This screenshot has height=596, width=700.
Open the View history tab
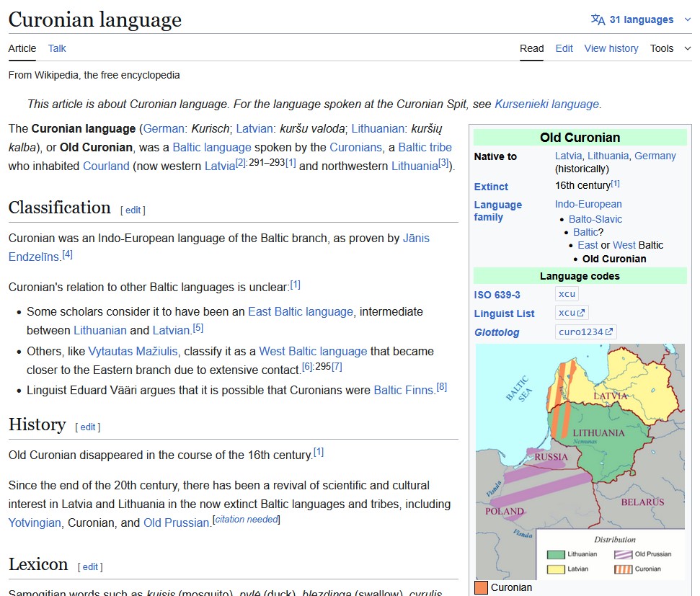(x=611, y=48)
